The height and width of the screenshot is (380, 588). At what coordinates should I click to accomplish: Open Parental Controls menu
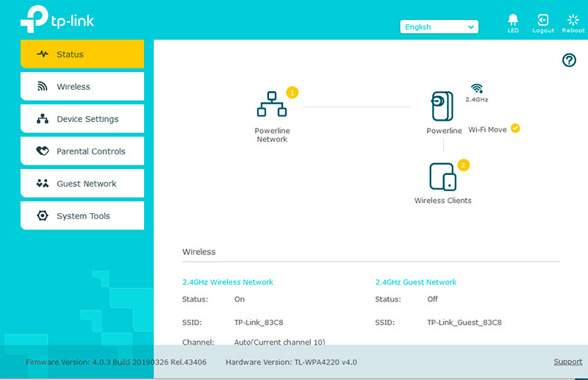pos(82,151)
